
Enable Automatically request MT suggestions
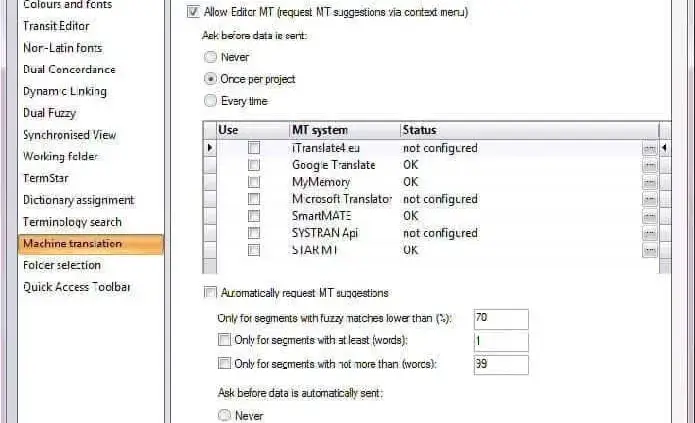coord(209,293)
